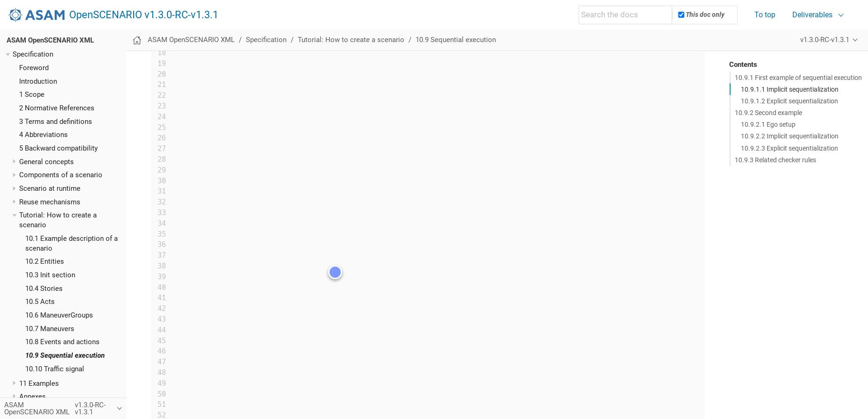Click the ASAM OpenSCENARIO XML sidebar heading
868x419 pixels.
coord(50,40)
